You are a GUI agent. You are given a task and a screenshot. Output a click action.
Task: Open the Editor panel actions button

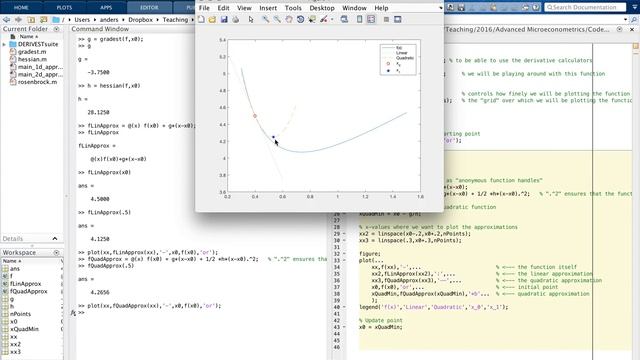620,29
